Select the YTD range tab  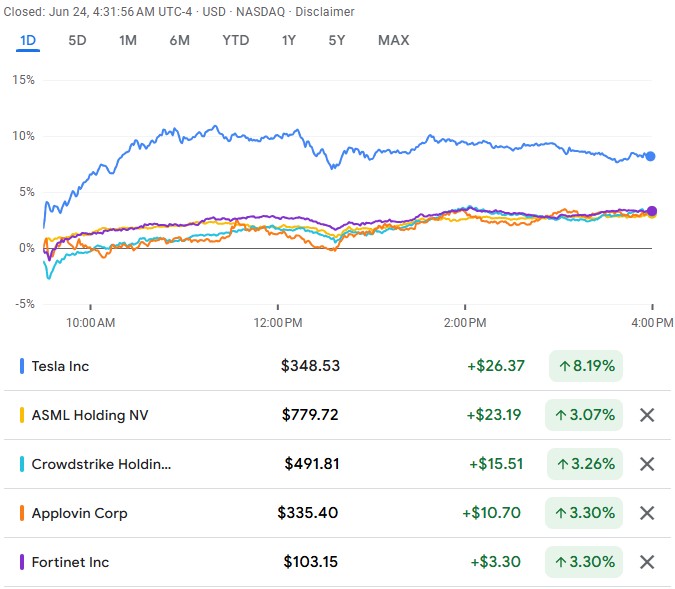tap(235, 40)
